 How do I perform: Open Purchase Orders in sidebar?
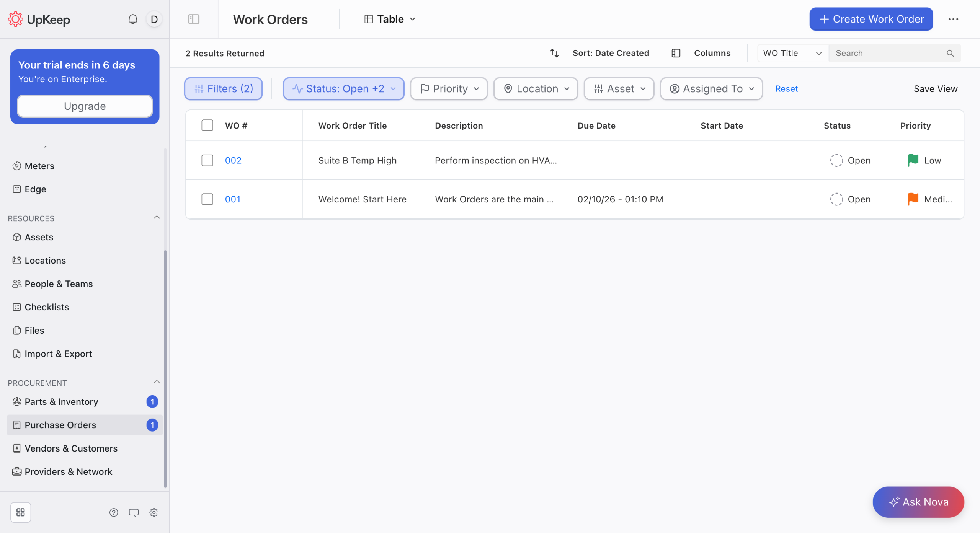click(x=60, y=425)
